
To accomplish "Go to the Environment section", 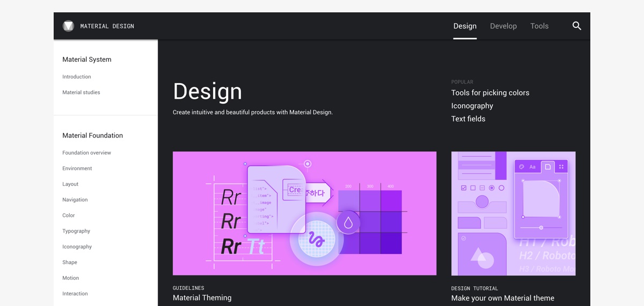I will pos(77,168).
